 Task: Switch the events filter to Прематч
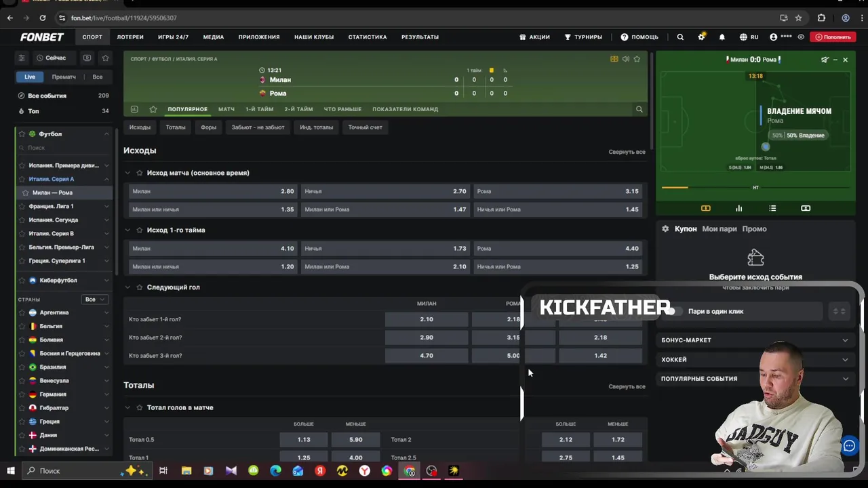[x=64, y=77]
